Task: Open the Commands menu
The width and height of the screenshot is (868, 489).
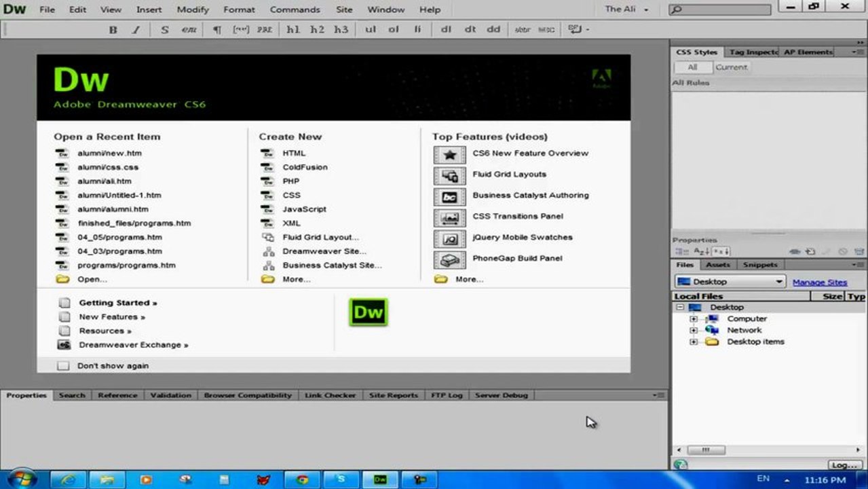Action: [x=295, y=10]
